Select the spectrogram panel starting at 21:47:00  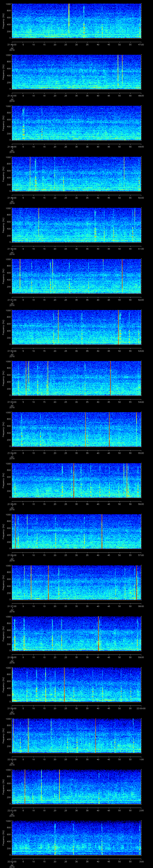pos(77,72)
